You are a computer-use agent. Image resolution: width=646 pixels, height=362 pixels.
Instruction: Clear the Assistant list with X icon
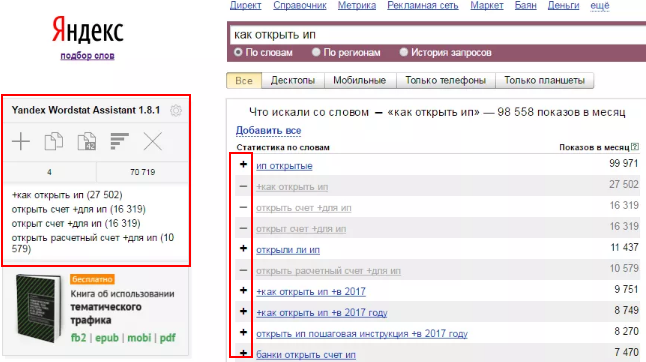coord(152,141)
